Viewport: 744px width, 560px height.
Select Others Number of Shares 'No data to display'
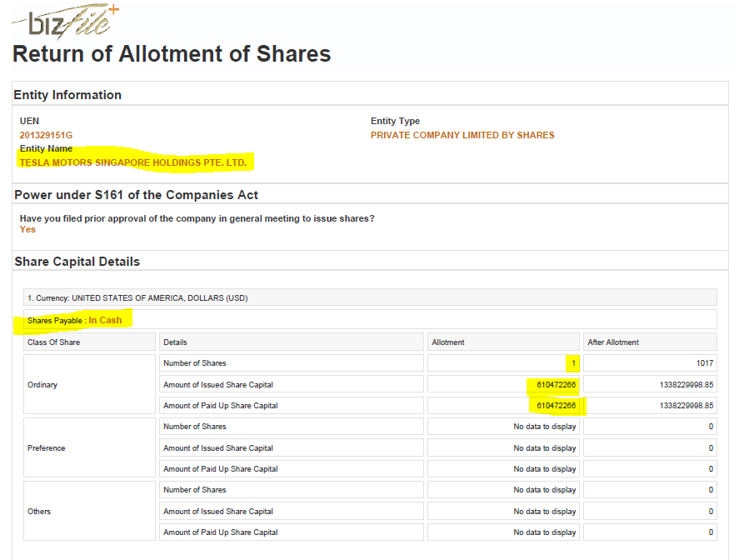click(x=545, y=490)
